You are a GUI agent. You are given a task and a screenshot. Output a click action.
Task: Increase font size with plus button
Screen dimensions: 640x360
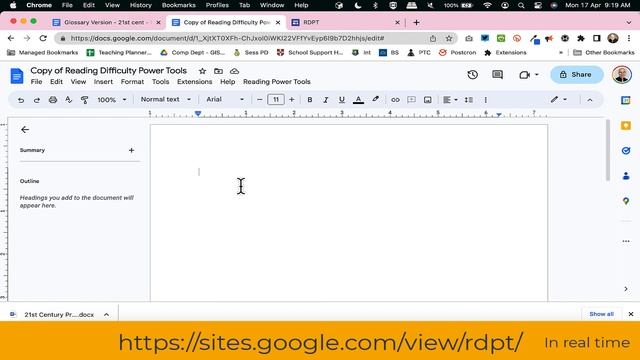[x=291, y=100]
